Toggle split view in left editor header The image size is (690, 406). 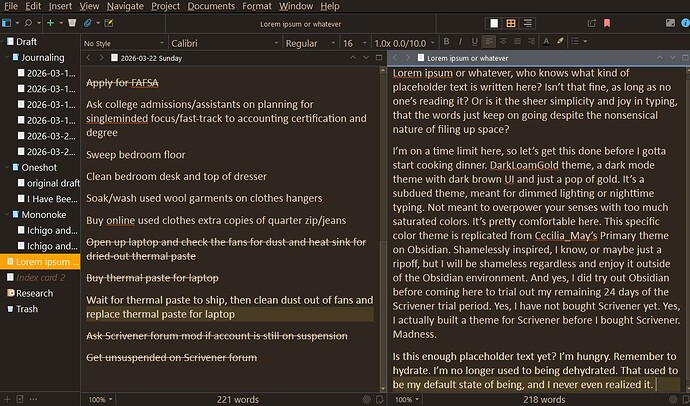tap(379, 58)
